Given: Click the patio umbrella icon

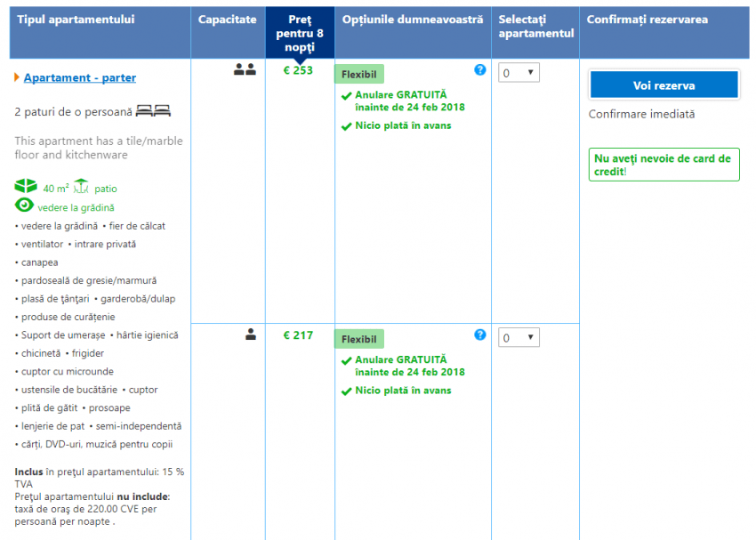Looking at the screenshot, I should point(81,188).
